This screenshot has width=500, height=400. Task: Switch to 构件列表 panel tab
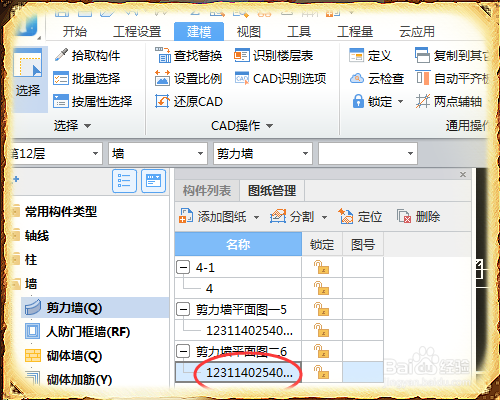coord(207,191)
